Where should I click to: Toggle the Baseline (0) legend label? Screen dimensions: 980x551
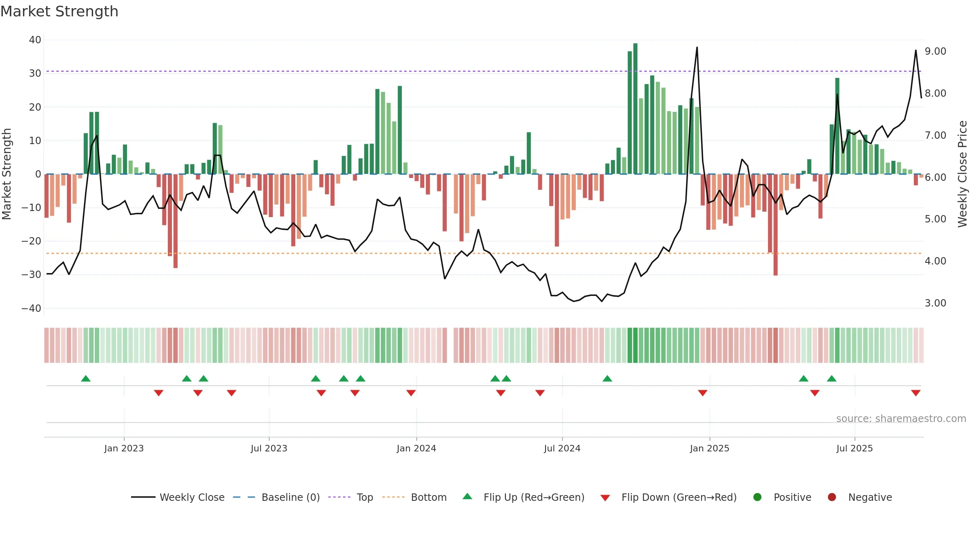coord(291,497)
